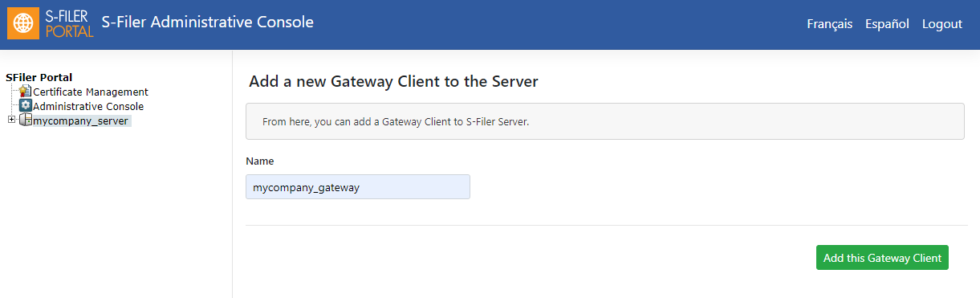Image resolution: width=980 pixels, height=298 pixels.
Task: Open Certificate Management from the tree
Action: point(91,92)
